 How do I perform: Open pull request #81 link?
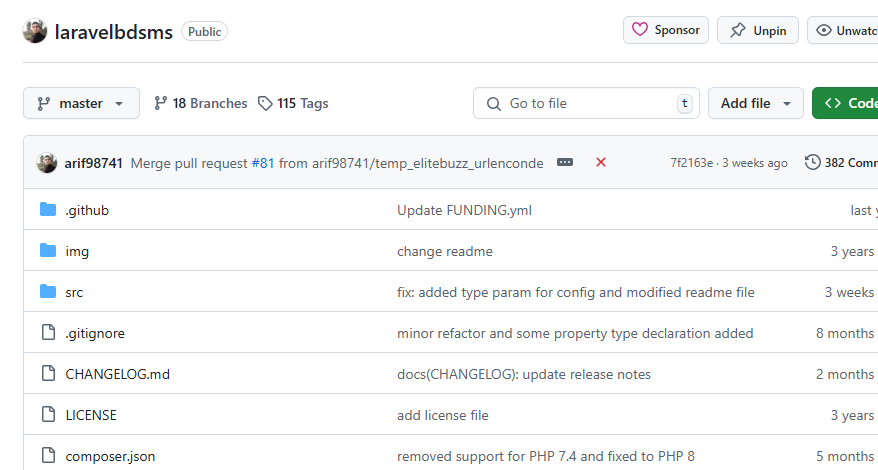click(x=263, y=163)
